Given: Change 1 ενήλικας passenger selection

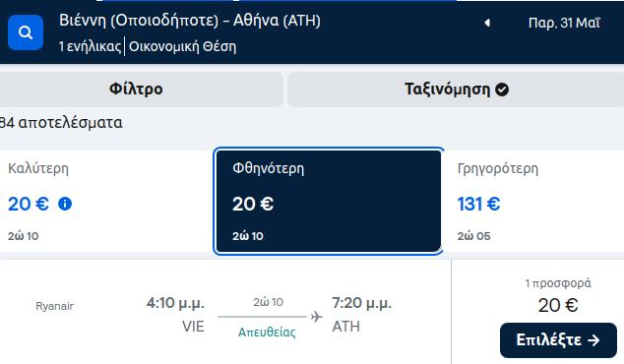Looking at the screenshot, I should (90, 46).
